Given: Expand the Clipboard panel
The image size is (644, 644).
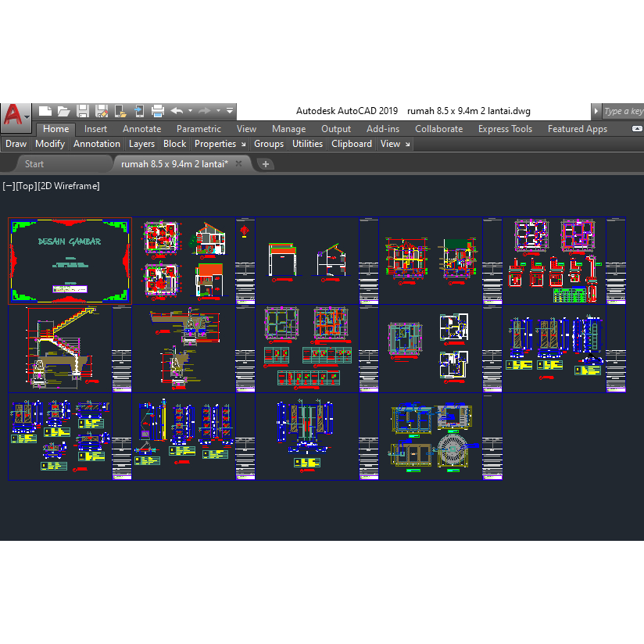Looking at the screenshot, I should coord(352,144).
